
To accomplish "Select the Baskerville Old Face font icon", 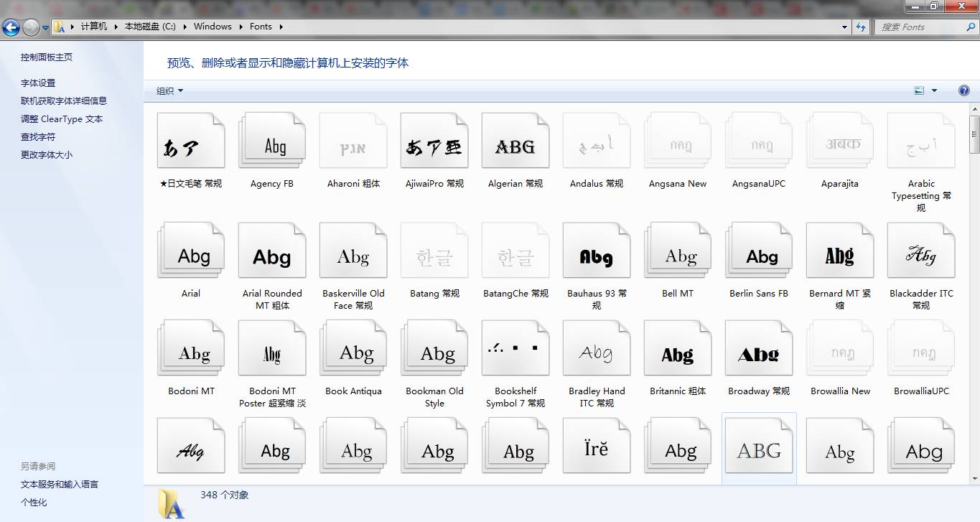I will coord(353,251).
